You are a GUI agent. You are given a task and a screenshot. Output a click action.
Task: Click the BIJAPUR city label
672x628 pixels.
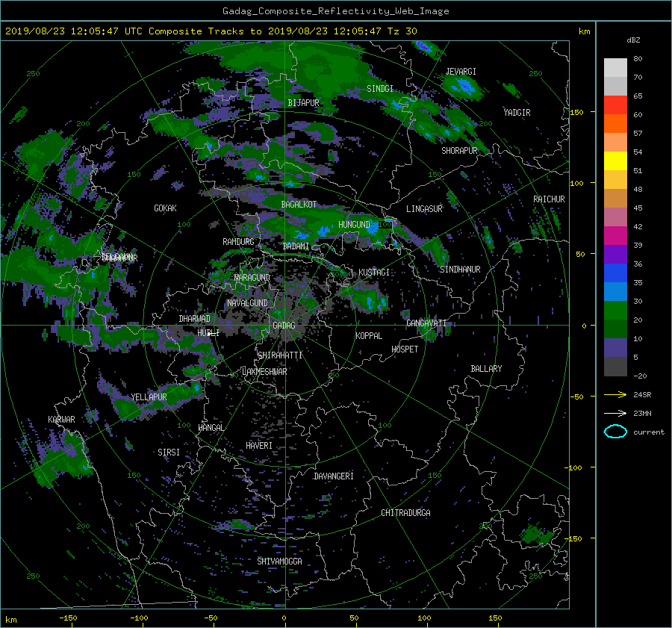click(303, 103)
